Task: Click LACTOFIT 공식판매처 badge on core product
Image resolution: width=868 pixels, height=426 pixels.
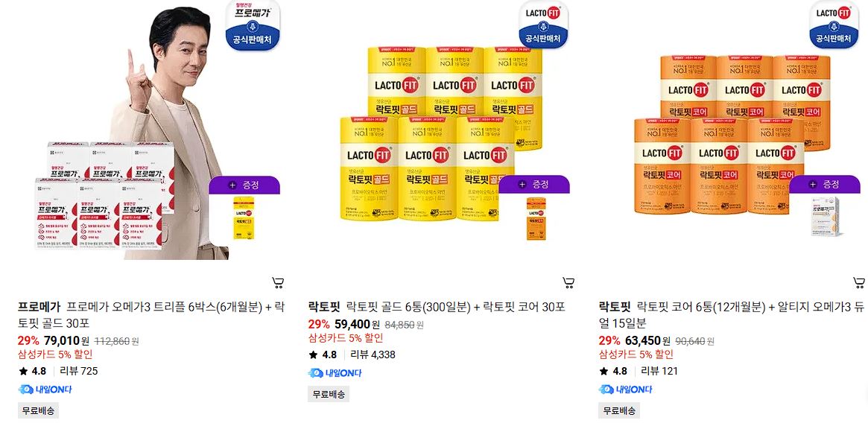Action: point(834,25)
